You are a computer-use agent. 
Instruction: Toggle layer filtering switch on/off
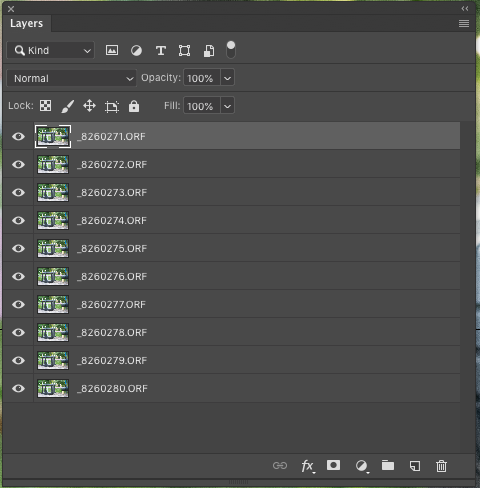click(x=231, y=50)
